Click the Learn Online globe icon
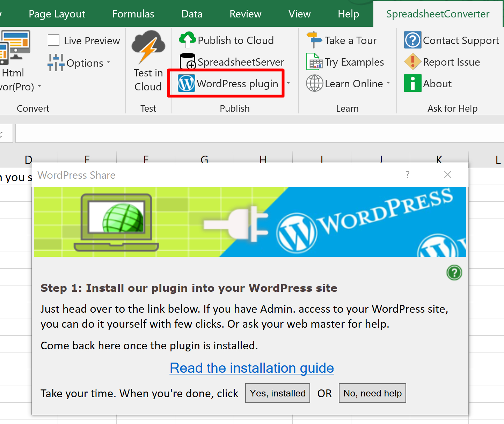 click(x=314, y=83)
